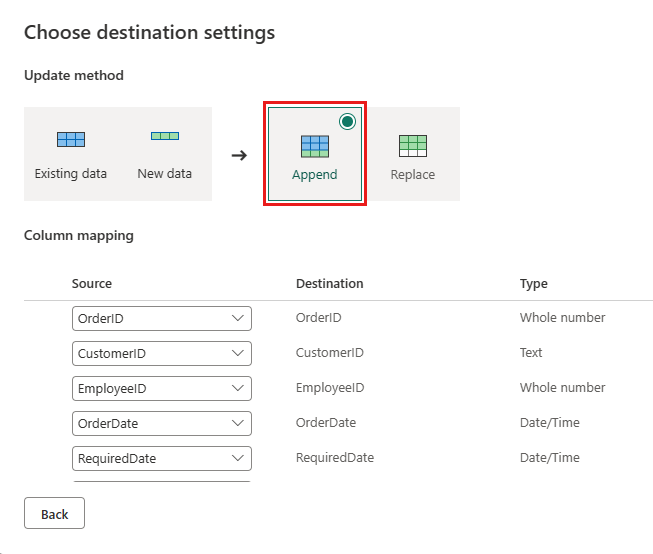
Task: Click the Back button
Action: (54, 514)
